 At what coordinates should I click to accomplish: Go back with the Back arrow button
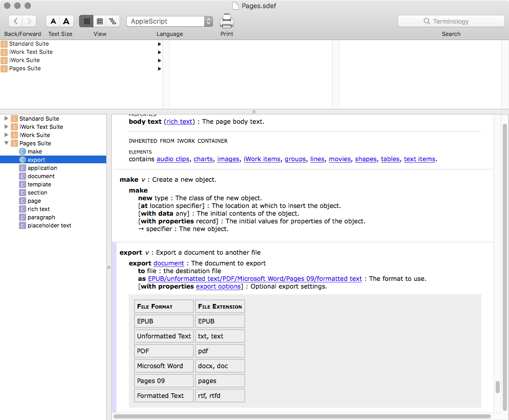click(x=15, y=21)
